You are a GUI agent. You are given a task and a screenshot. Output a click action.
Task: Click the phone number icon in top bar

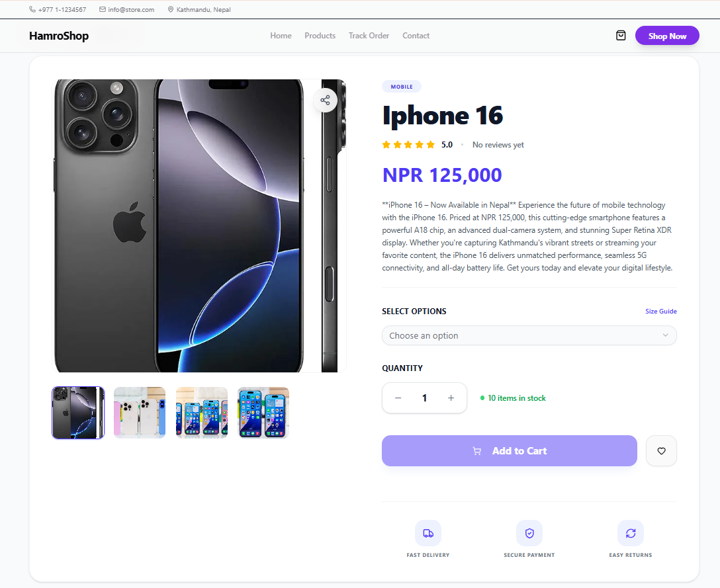pyautogui.click(x=32, y=10)
